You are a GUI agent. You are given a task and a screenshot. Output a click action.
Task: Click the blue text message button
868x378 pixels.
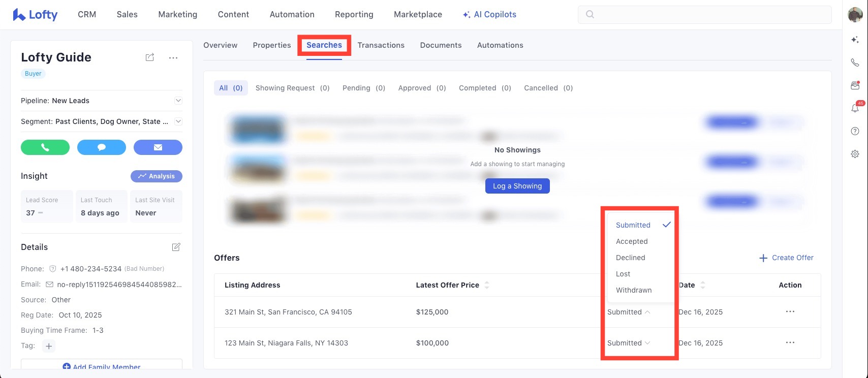pos(102,147)
